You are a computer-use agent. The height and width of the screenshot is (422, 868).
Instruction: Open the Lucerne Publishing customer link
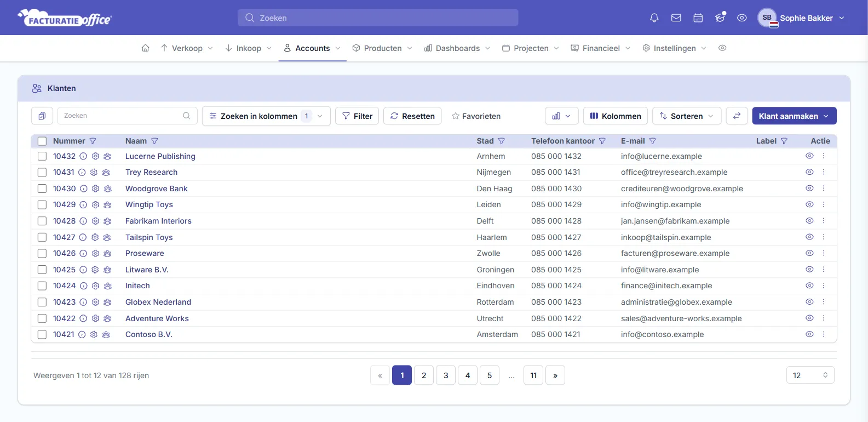point(160,156)
